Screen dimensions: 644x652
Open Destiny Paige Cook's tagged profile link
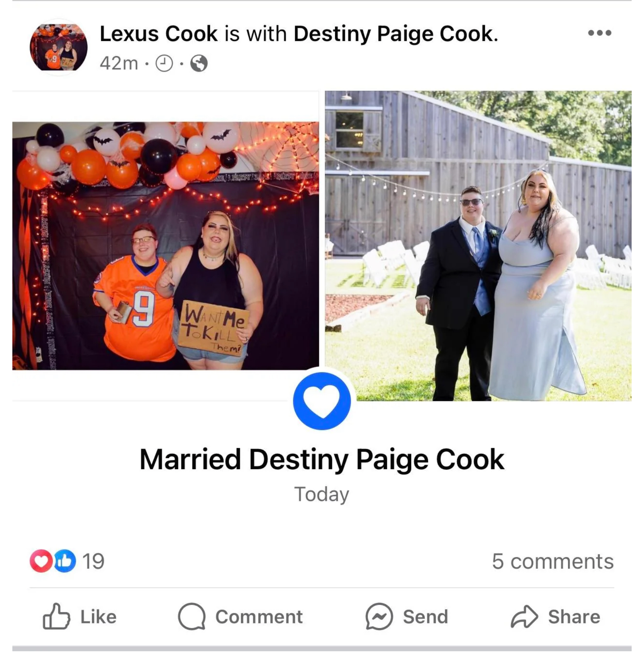[396, 34]
